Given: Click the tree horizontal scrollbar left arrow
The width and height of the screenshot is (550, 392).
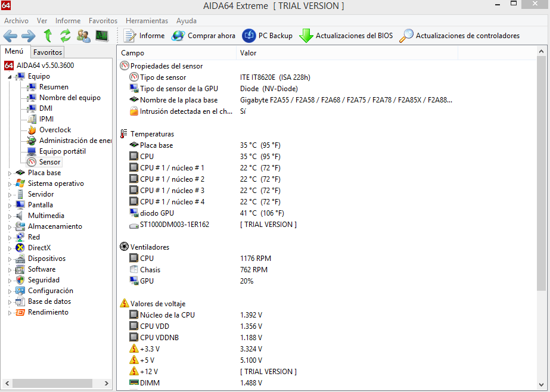Looking at the screenshot, I should point(7,384).
